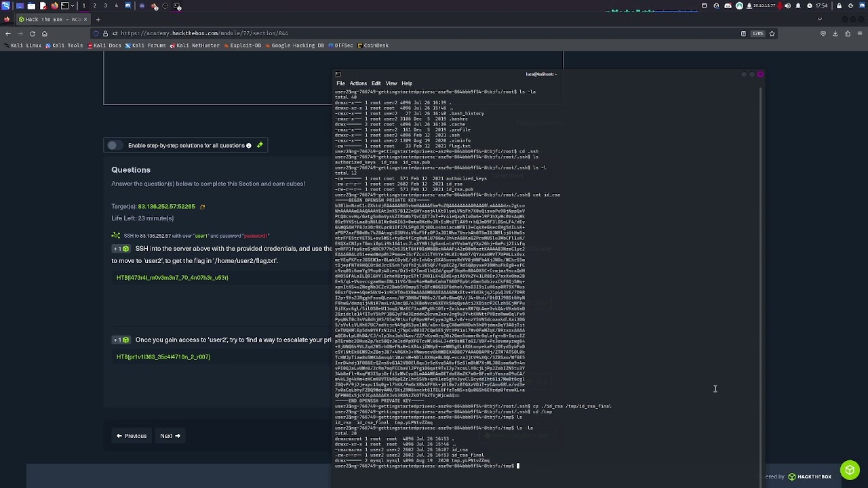The width and height of the screenshot is (868, 488).
Task: Open the terminal Edit menu
Action: [x=376, y=83]
